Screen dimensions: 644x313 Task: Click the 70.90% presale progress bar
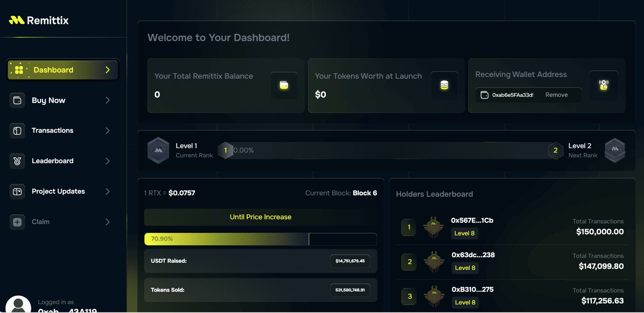coord(260,239)
